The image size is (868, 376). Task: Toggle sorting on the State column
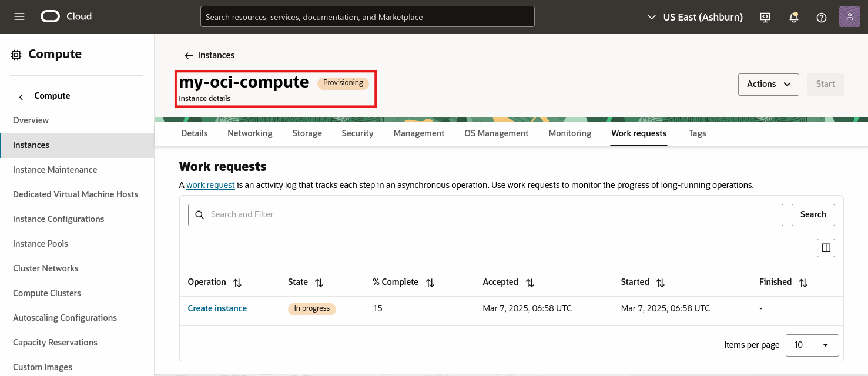pos(319,283)
